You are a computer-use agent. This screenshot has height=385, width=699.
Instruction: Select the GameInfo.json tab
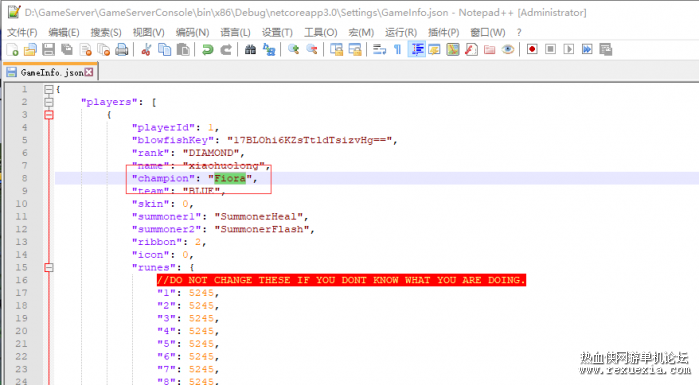pos(51,72)
